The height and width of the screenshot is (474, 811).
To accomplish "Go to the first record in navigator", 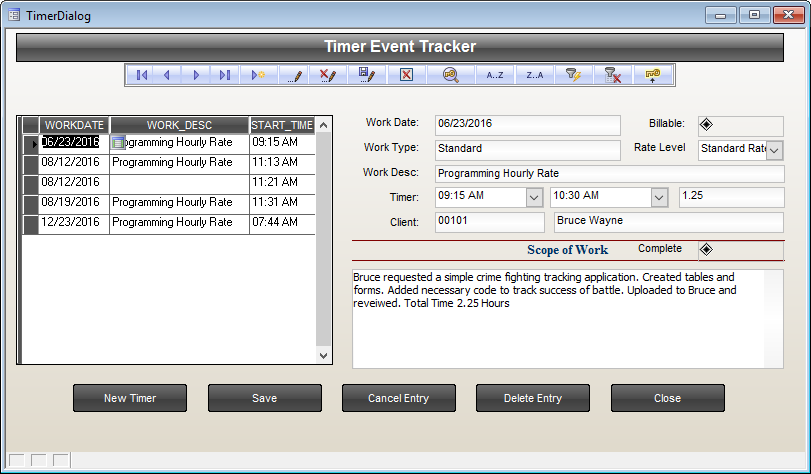I will click(x=142, y=75).
